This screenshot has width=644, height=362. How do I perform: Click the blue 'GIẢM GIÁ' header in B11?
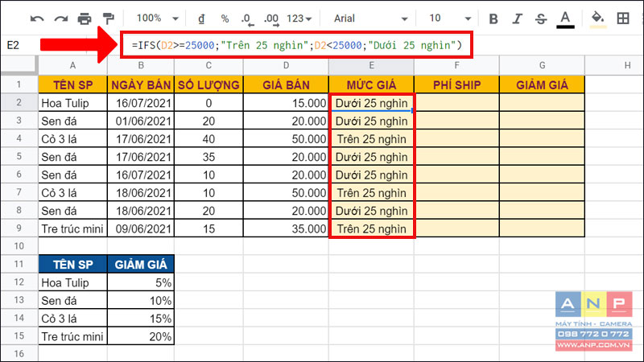click(141, 265)
